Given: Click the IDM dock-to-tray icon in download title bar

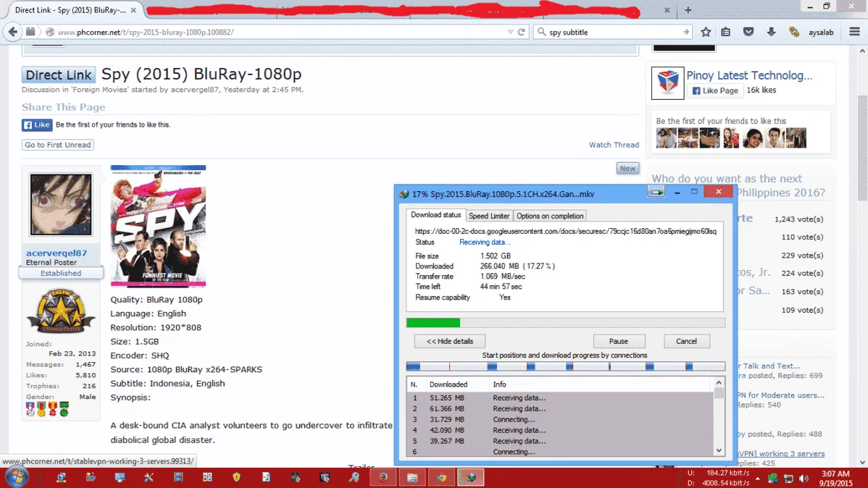Looking at the screenshot, I should point(656,192).
